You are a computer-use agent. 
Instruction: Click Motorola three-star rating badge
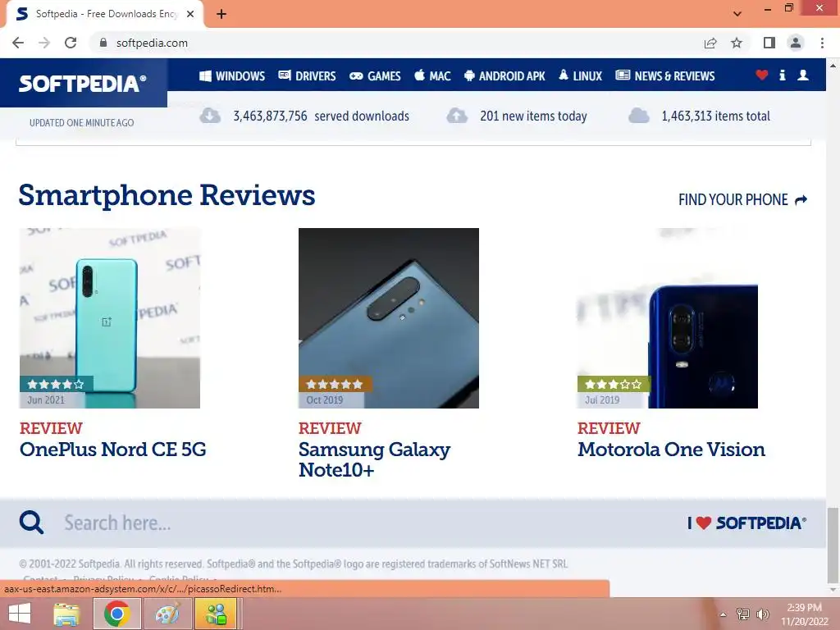(x=614, y=384)
